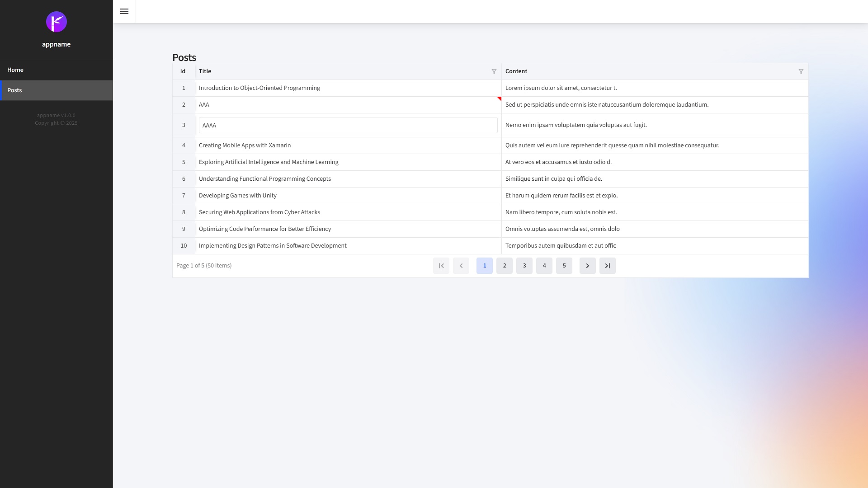Switch to page 5
Image resolution: width=868 pixels, height=488 pixels.
pyautogui.click(x=564, y=266)
